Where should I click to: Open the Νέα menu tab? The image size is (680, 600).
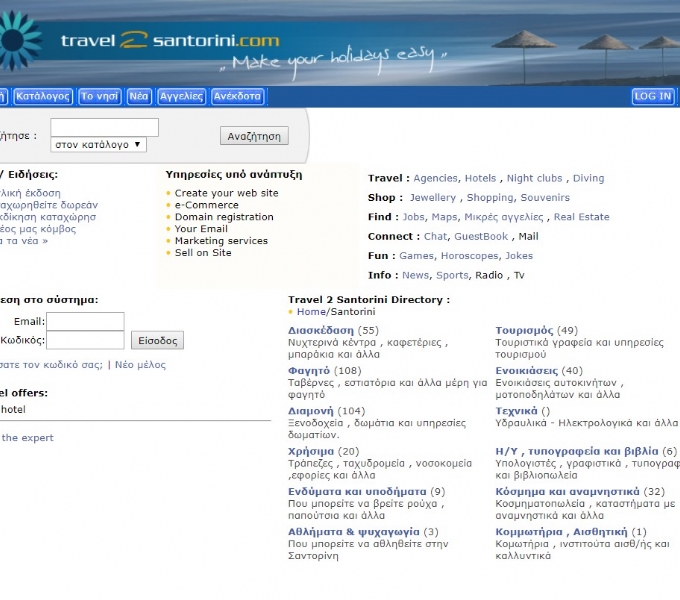click(139, 96)
